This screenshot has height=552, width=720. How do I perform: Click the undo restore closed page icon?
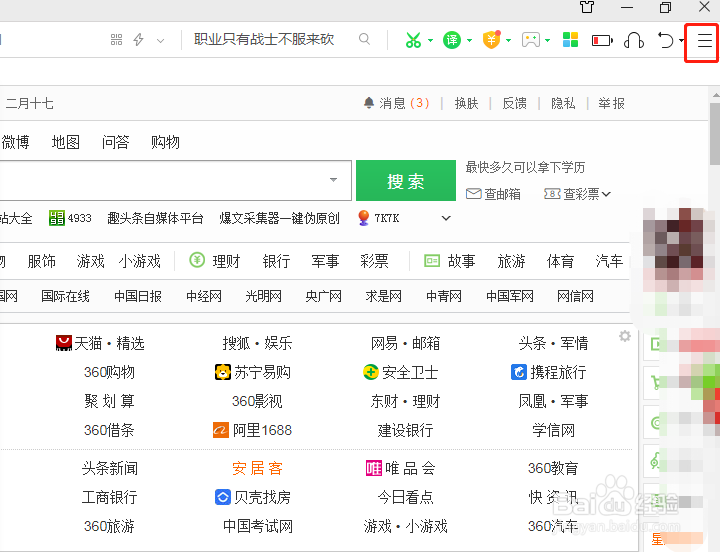[665, 40]
